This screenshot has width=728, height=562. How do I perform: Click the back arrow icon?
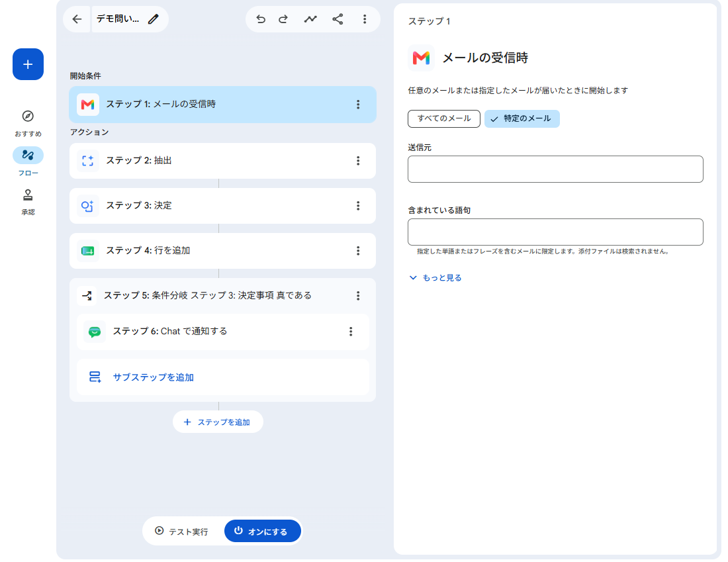point(77,19)
